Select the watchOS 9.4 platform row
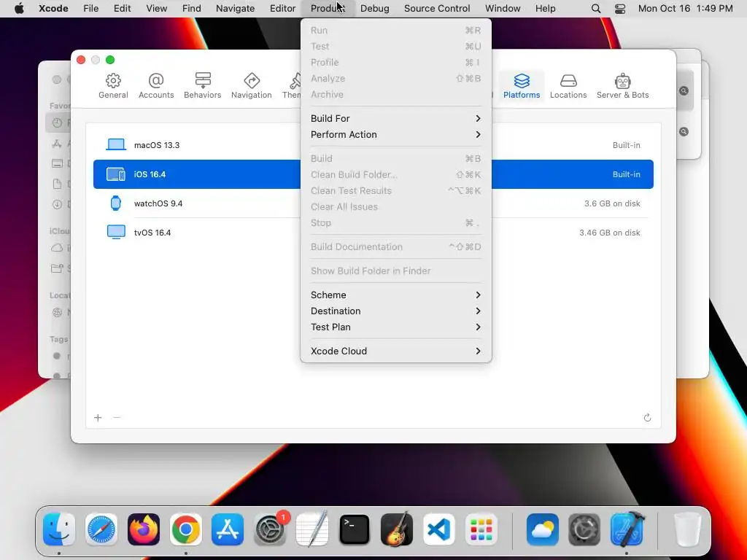The height and width of the screenshot is (560, 747). (373, 203)
